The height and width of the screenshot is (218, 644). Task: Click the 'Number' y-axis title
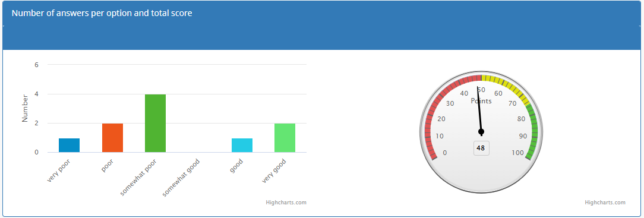click(x=25, y=108)
